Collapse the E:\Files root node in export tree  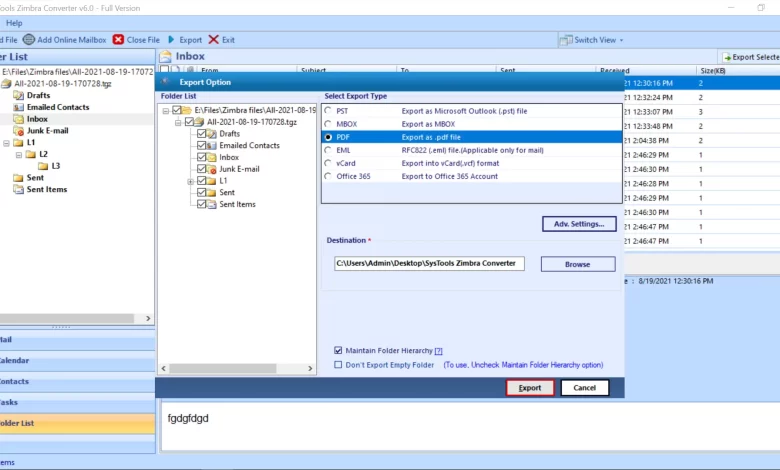click(166, 110)
